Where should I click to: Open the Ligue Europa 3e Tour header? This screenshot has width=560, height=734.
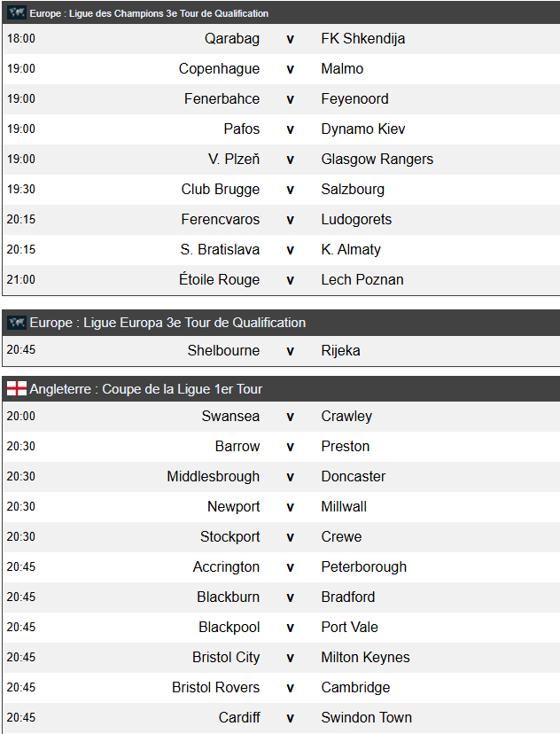coord(167,323)
